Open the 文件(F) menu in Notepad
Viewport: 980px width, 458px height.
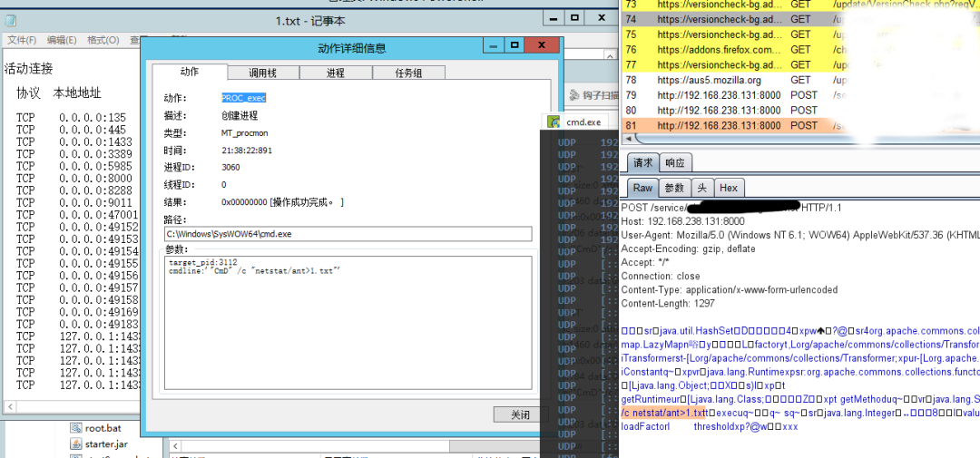pos(22,40)
